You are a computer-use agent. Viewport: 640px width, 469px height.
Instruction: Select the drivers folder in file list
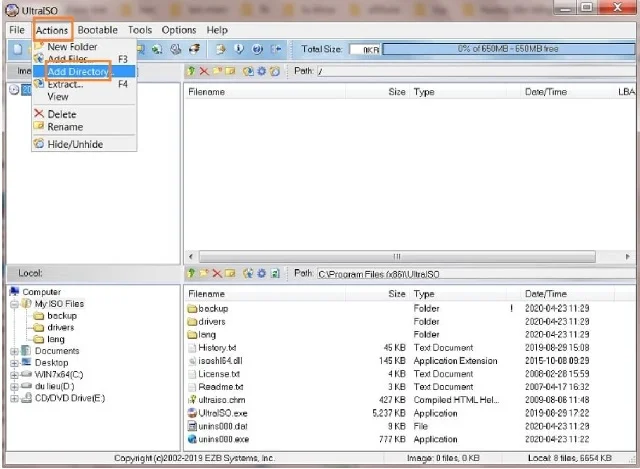[212, 322]
